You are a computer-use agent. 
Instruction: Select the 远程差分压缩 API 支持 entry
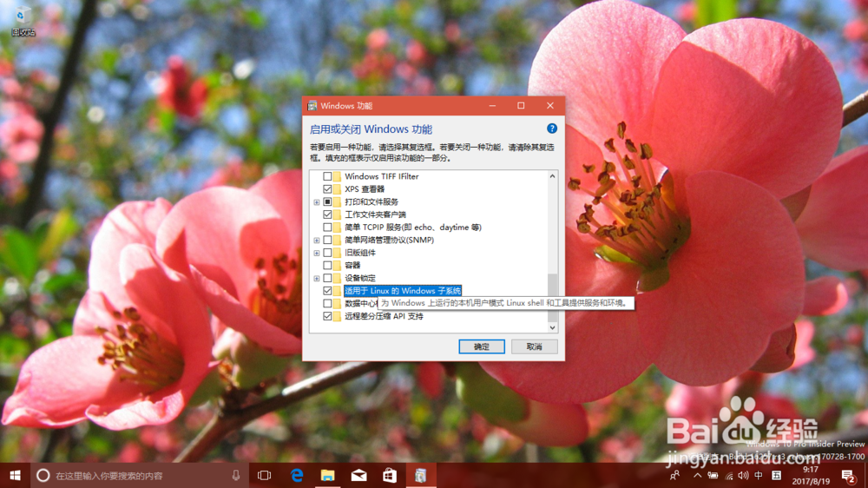point(384,316)
